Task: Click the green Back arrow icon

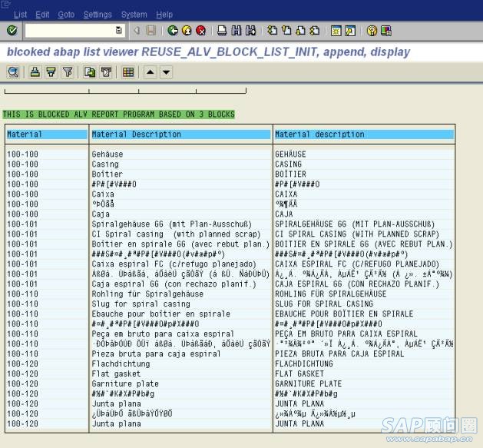Action: coord(173,31)
